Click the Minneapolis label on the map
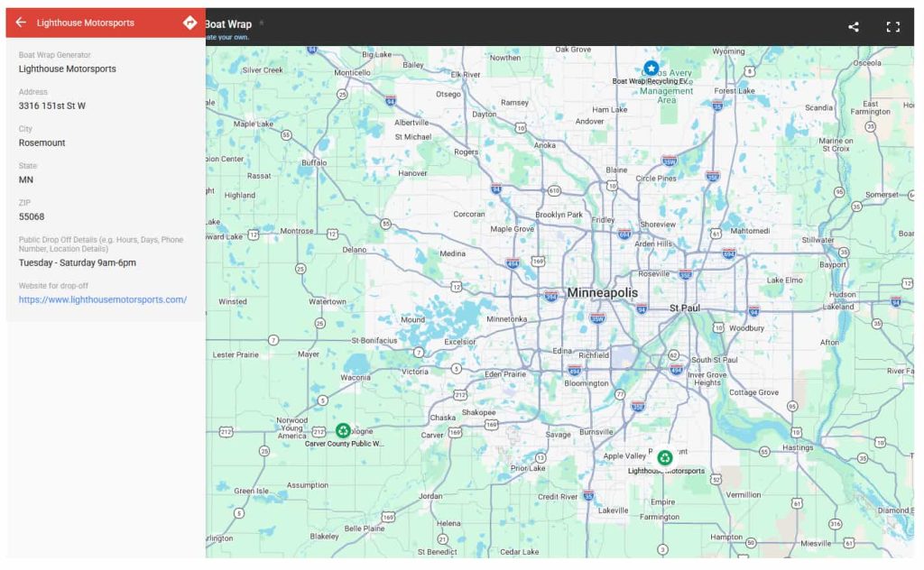 pyautogui.click(x=602, y=292)
